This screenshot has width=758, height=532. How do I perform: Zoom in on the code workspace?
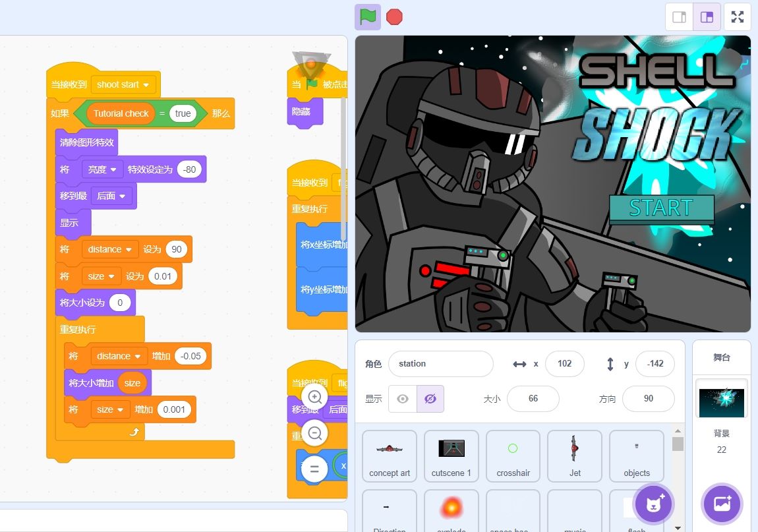pos(314,397)
